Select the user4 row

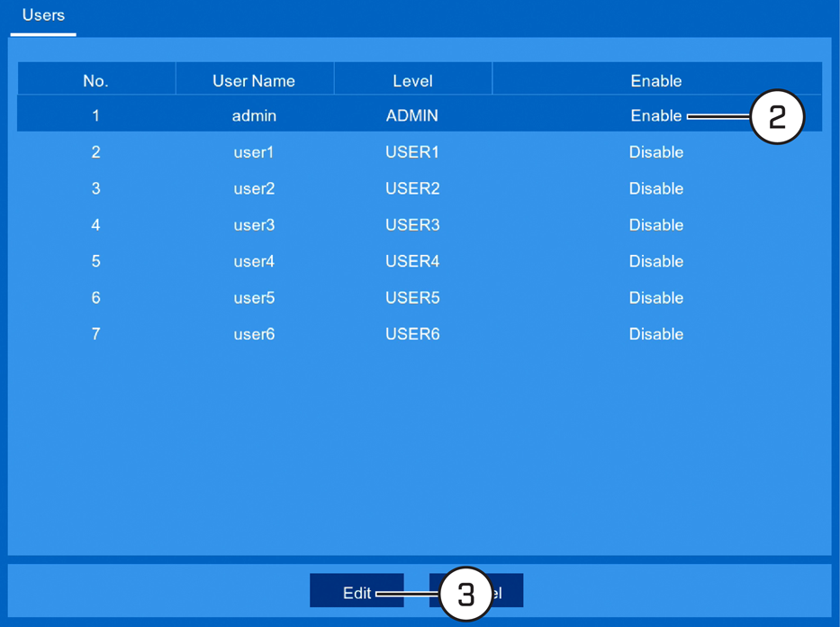coord(420,261)
